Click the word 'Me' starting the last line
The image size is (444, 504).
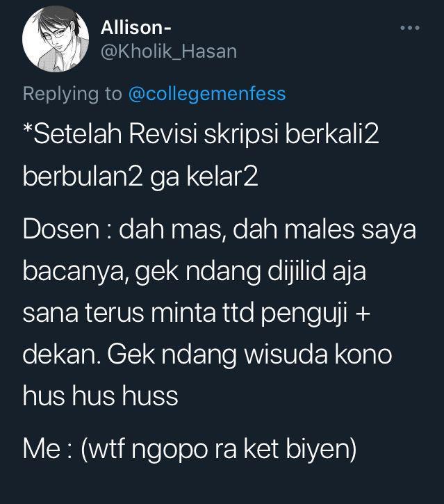tap(41, 448)
